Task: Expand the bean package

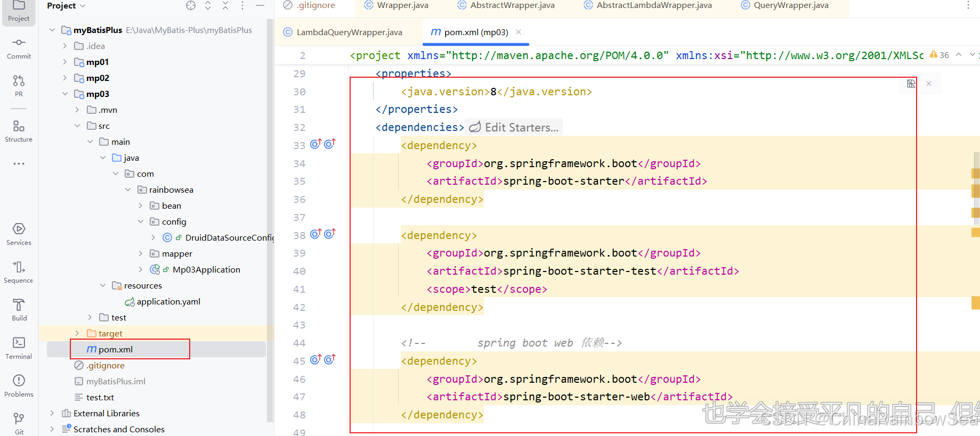Action: [141, 205]
